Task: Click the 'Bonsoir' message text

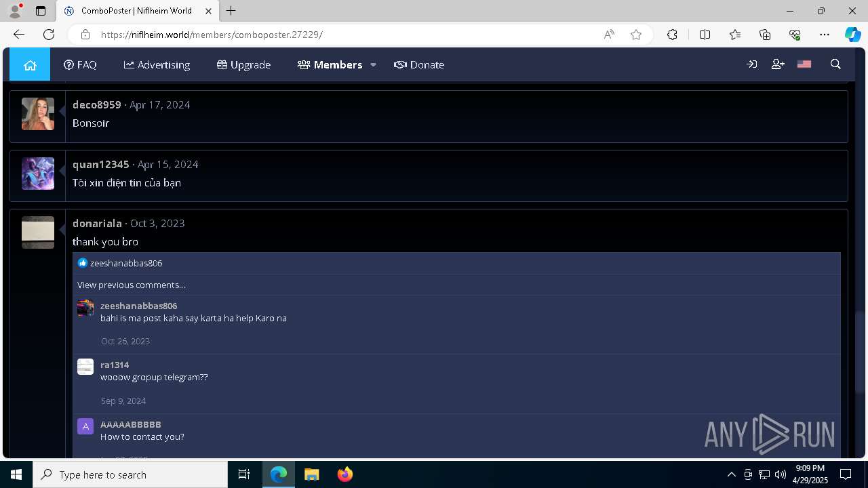Action: [x=91, y=123]
